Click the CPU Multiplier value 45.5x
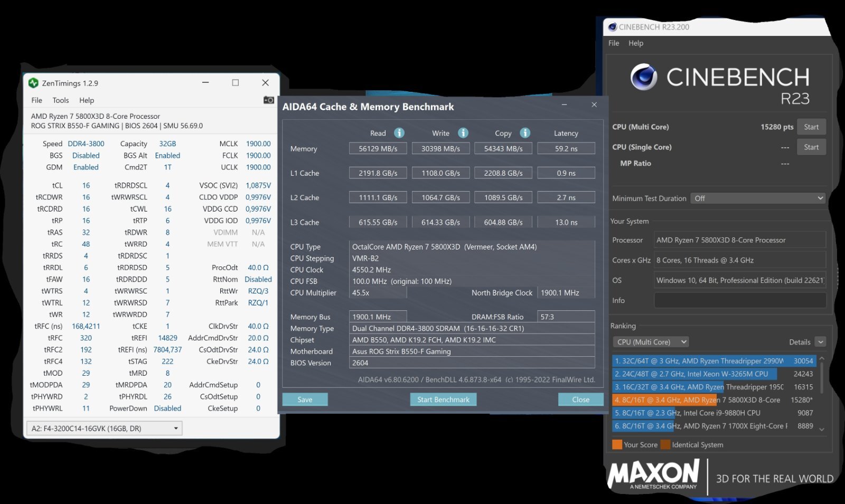Viewport: 845px width, 504px height. (378, 292)
